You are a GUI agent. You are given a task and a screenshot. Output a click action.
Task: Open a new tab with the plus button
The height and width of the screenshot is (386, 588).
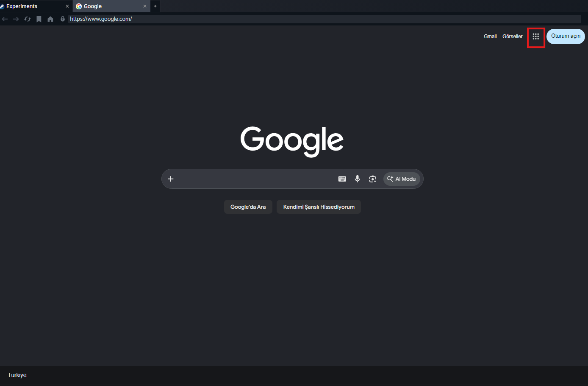click(155, 6)
